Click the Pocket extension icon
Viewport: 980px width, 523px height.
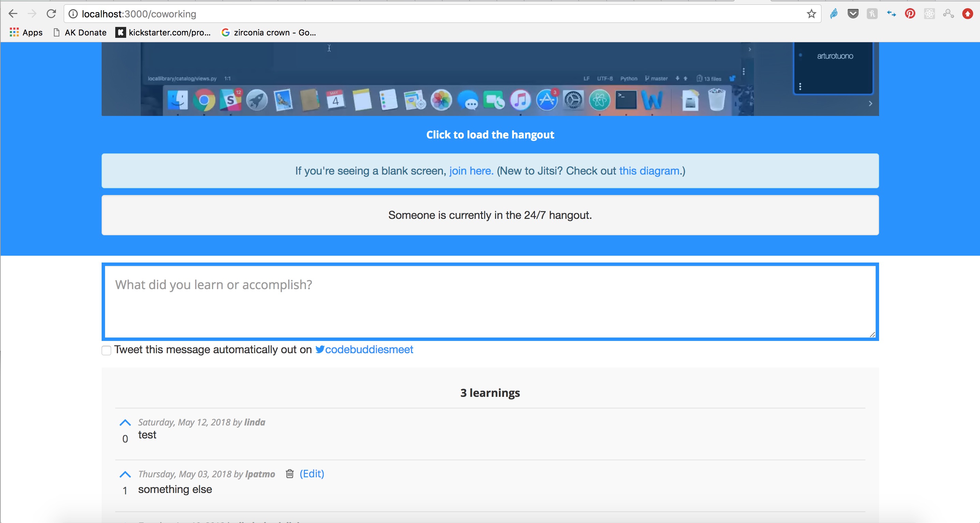pyautogui.click(x=852, y=14)
